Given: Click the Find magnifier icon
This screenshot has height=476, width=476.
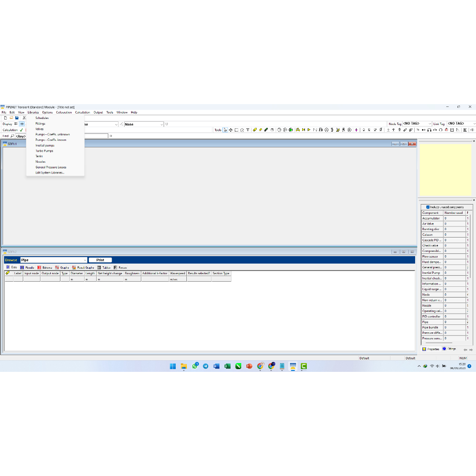Looking at the screenshot, I should click(x=12, y=136).
